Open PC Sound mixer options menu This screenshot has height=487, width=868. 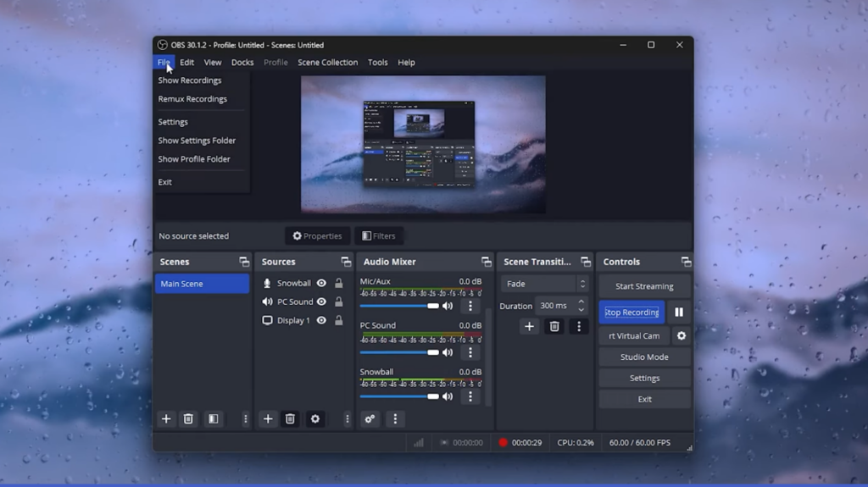point(470,351)
